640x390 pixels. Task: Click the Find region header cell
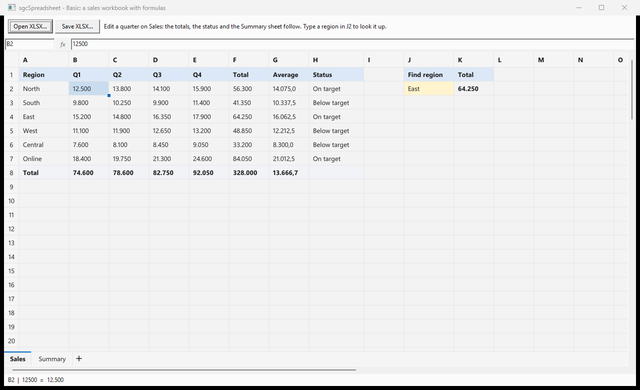[429, 75]
